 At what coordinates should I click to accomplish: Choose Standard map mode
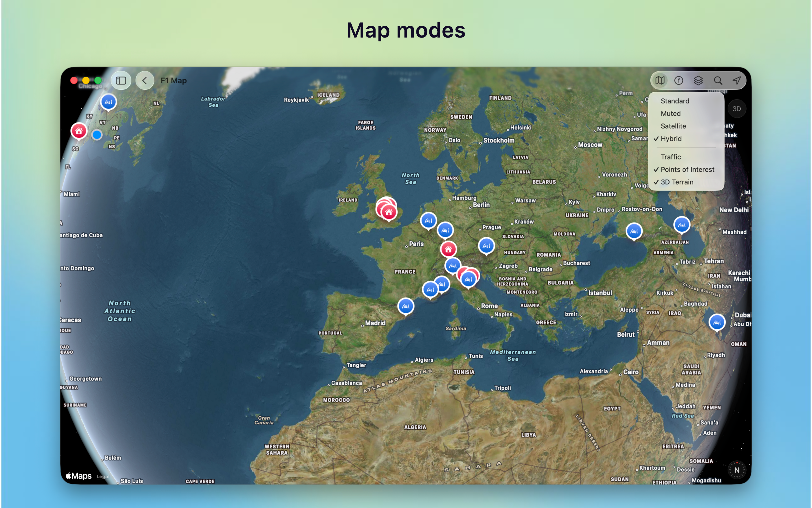pyautogui.click(x=686, y=101)
